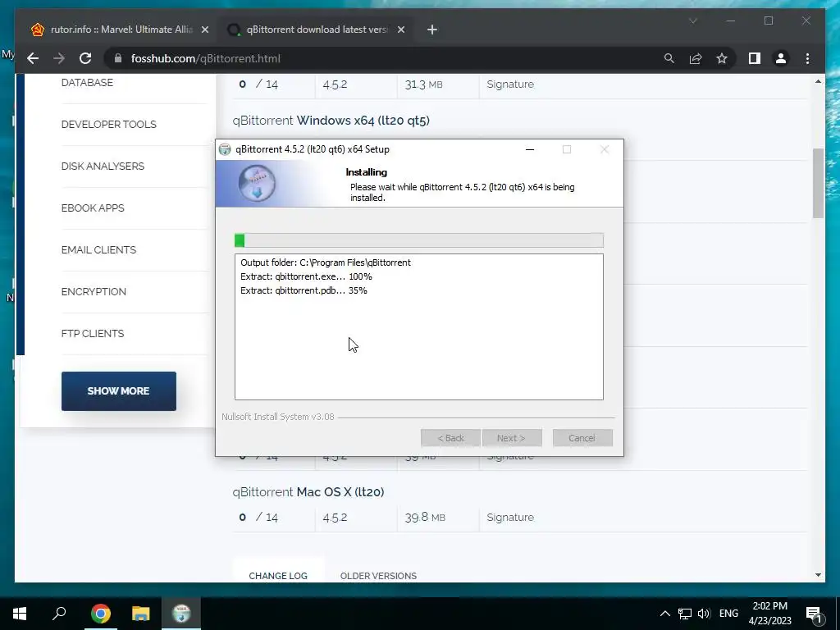Click the disabled Back button in setup
The image size is (840, 630).
pos(450,438)
